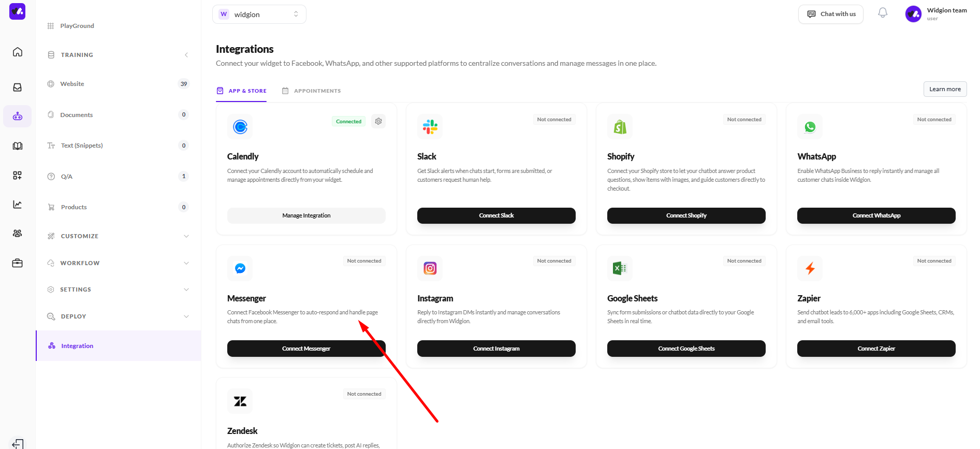
Task: Open Calendly integration settings gear
Action: pyautogui.click(x=378, y=121)
